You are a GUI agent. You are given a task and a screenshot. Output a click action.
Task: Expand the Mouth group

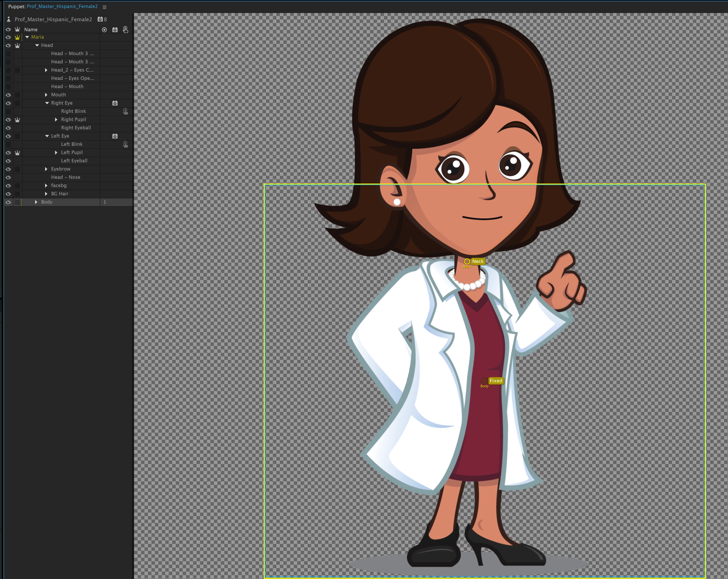point(46,95)
